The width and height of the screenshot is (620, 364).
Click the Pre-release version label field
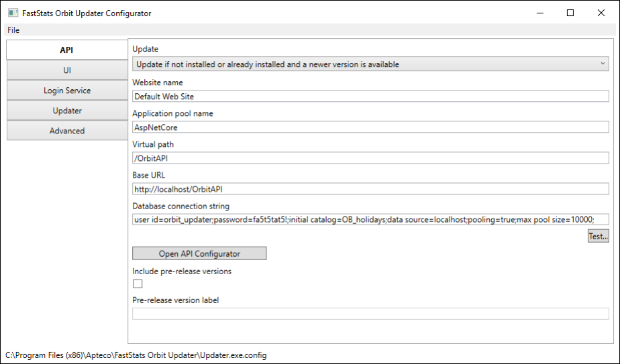tap(370, 314)
